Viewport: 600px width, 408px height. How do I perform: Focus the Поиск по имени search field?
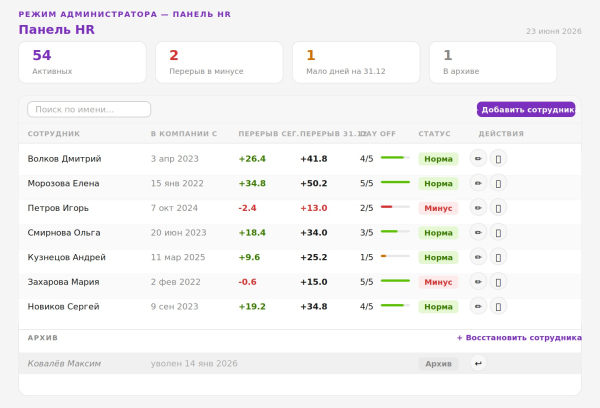[89, 109]
